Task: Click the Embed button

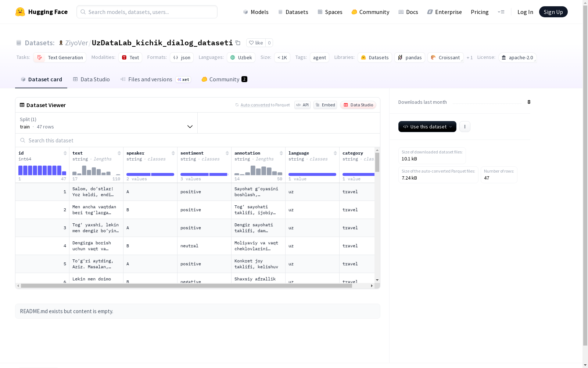Action: pos(325,105)
